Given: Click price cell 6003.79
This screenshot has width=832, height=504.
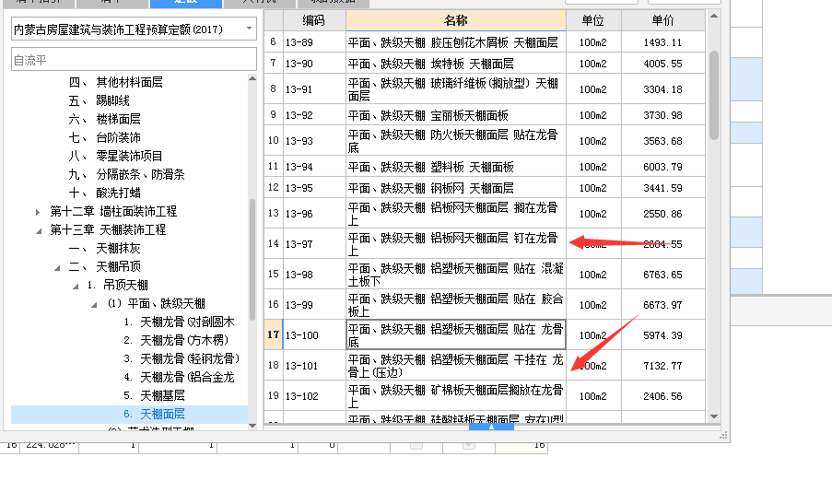Looking at the screenshot, I should pyautogui.click(x=662, y=167).
